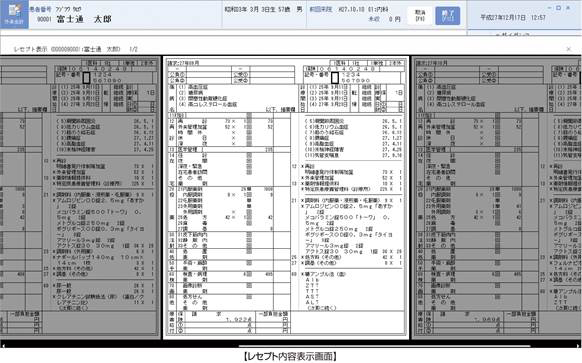This screenshot has height=363, width=582.
Task: Open the accounting application icon at top-left
Action: point(14,14)
